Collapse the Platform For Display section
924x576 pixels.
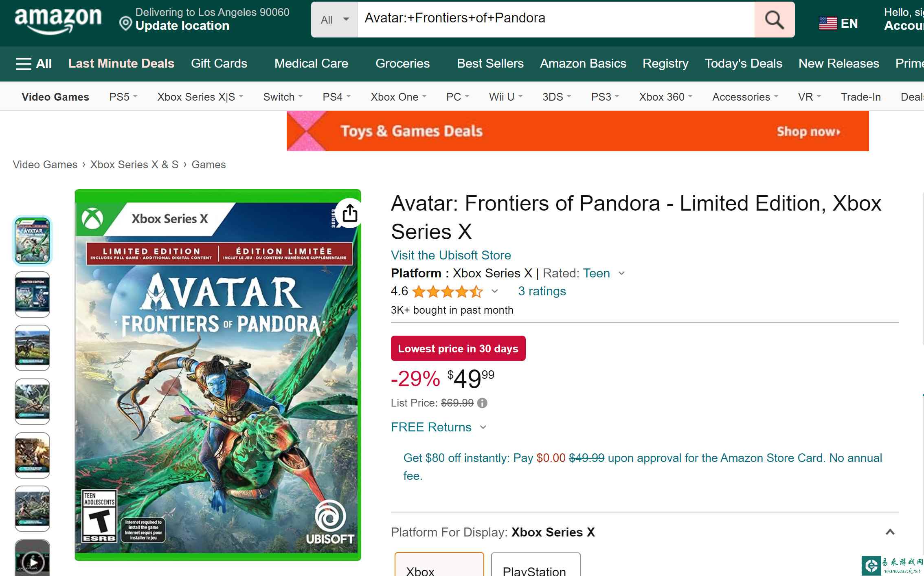tap(890, 532)
